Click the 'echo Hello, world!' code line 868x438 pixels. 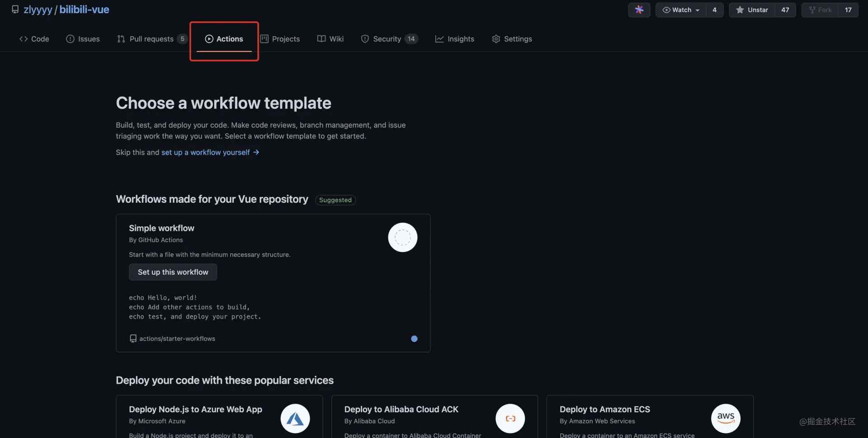pyautogui.click(x=163, y=298)
